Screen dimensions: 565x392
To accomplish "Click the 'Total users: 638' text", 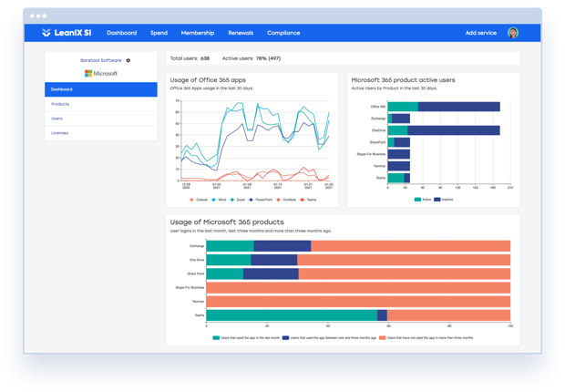I will click(190, 58).
